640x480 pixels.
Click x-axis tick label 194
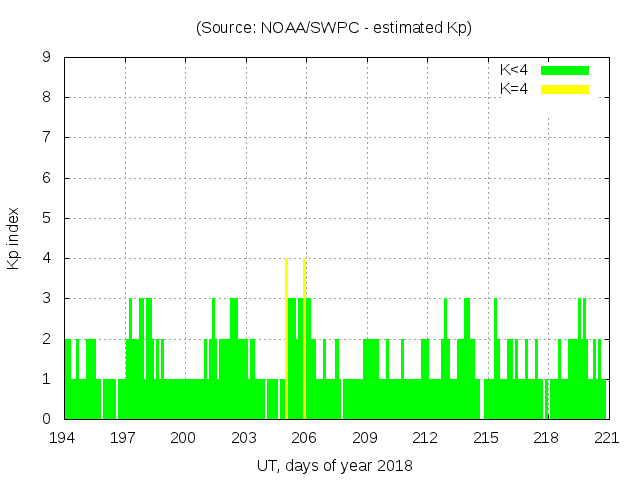pos(63,437)
